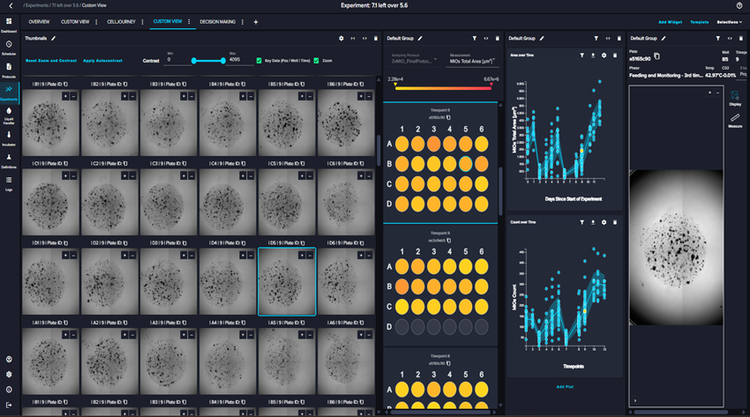Click the heatmap color scale gradient bar
750x417 pixels.
443,88
